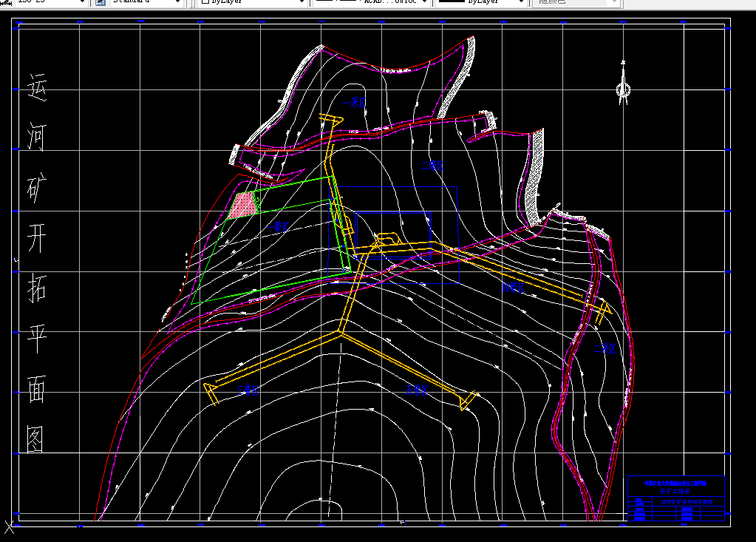Click the UCS origin icon at the drawing corner

(9, 526)
